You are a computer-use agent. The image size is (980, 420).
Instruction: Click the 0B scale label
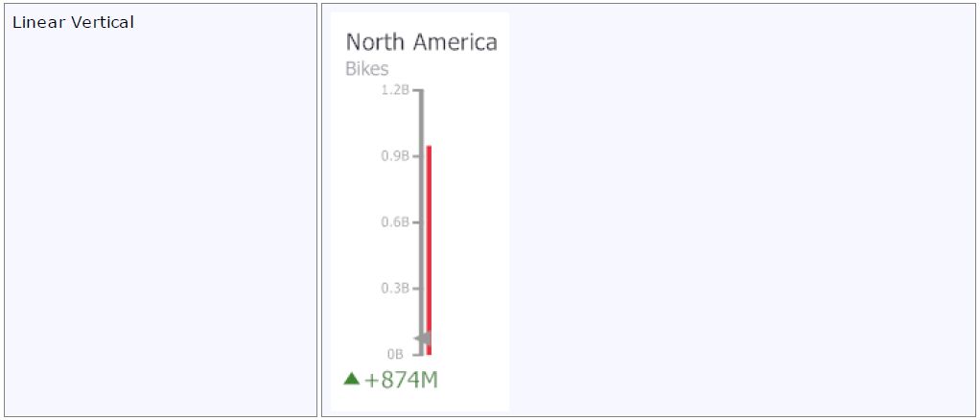[x=395, y=353]
